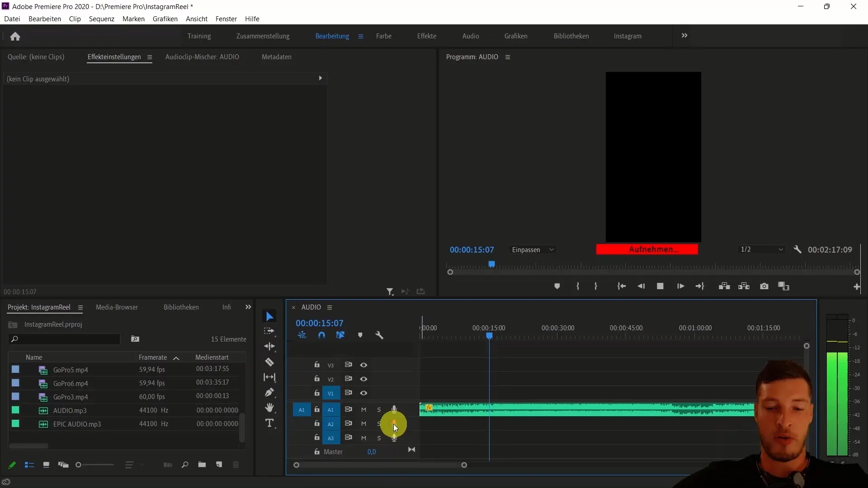Select the Ripple Edit tool
868x488 pixels.
[269, 347]
